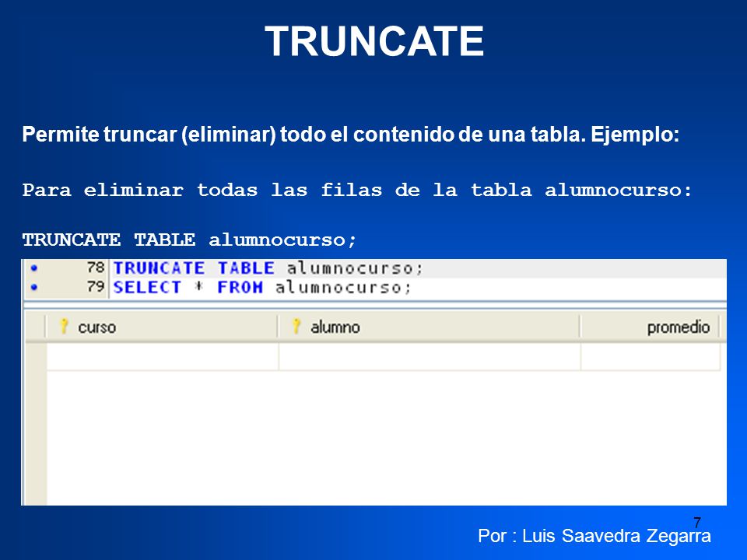The image size is (747, 560).
Task: Click line number 79 in editor gutter
Action: click(x=95, y=287)
